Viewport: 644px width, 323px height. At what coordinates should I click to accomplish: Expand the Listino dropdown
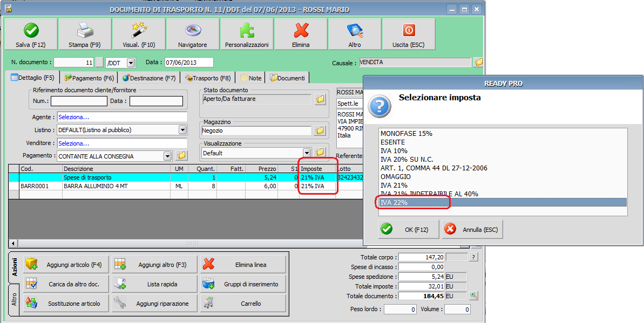click(x=183, y=130)
